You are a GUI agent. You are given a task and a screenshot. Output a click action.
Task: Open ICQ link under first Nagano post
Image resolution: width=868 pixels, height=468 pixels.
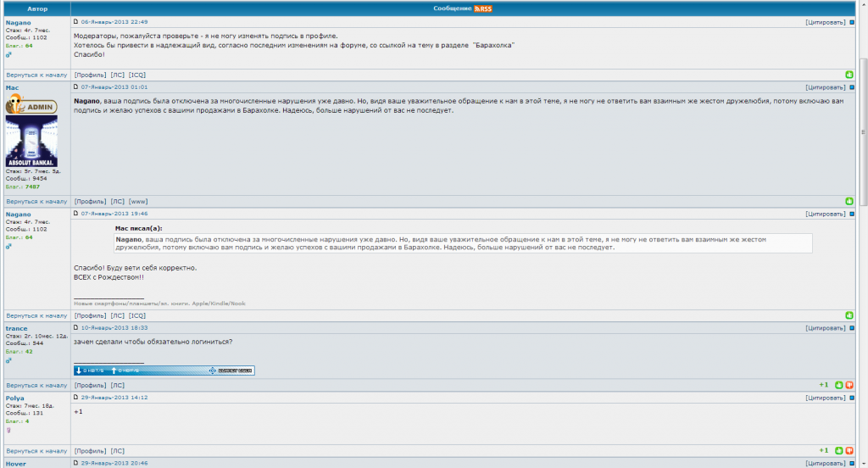coord(137,75)
